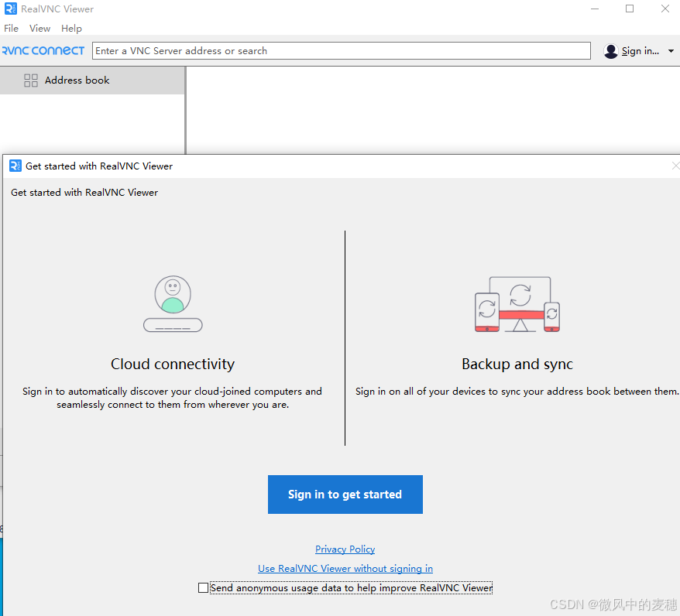Image resolution: width=680 pixels, height=616 pixels.
Task: Minimize the RealVNC Viewer window
Action: [595, 9]
